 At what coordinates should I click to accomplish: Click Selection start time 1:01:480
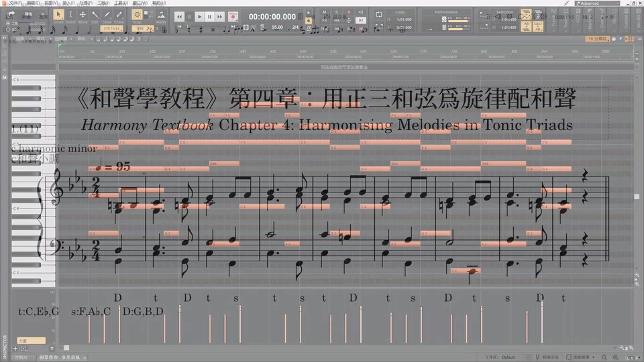click(509, 19)
